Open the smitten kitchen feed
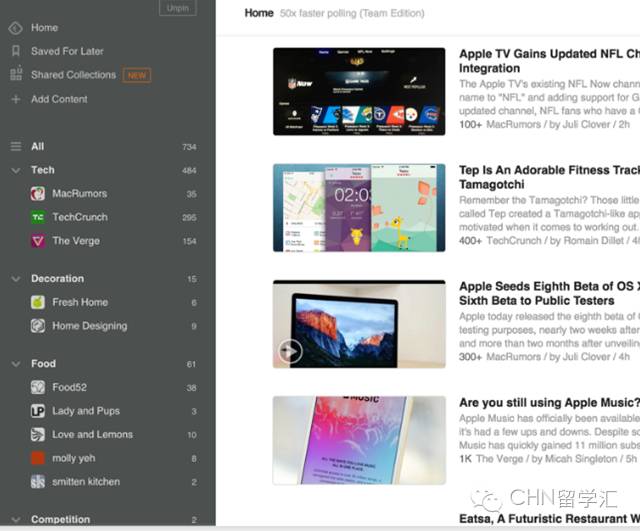Screen dimensions: 640x531 86,482
